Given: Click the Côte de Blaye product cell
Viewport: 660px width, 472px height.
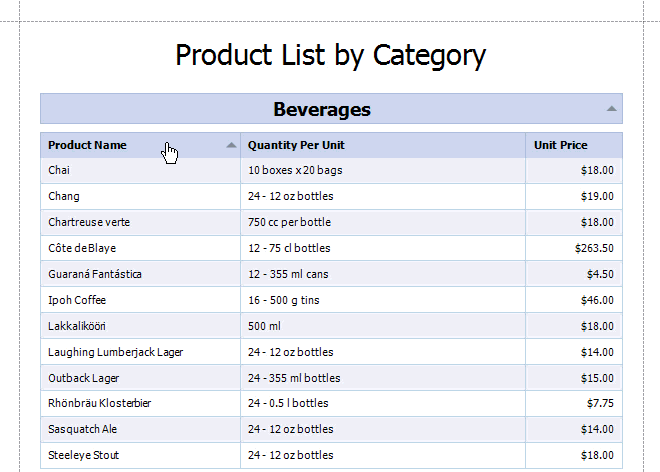Looking at the screenshot, I should coord(82,248).
